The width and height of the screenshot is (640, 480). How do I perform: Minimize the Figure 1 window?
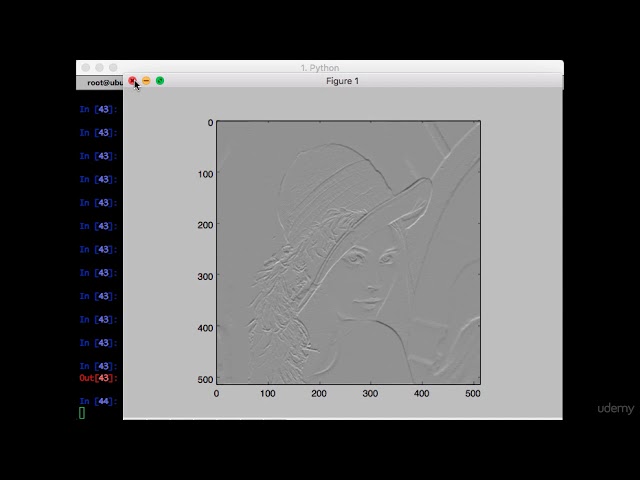click(x=146, y=81)
